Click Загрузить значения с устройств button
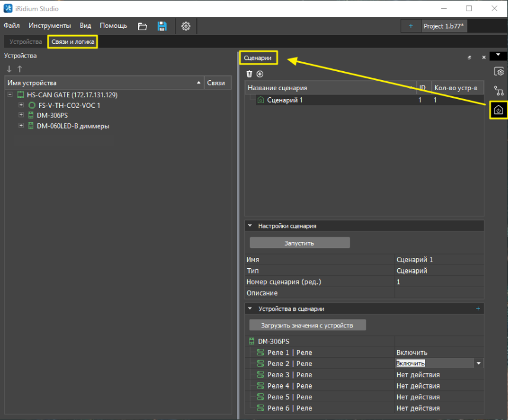The image size is (508, 420). click(x=308, y=325)
